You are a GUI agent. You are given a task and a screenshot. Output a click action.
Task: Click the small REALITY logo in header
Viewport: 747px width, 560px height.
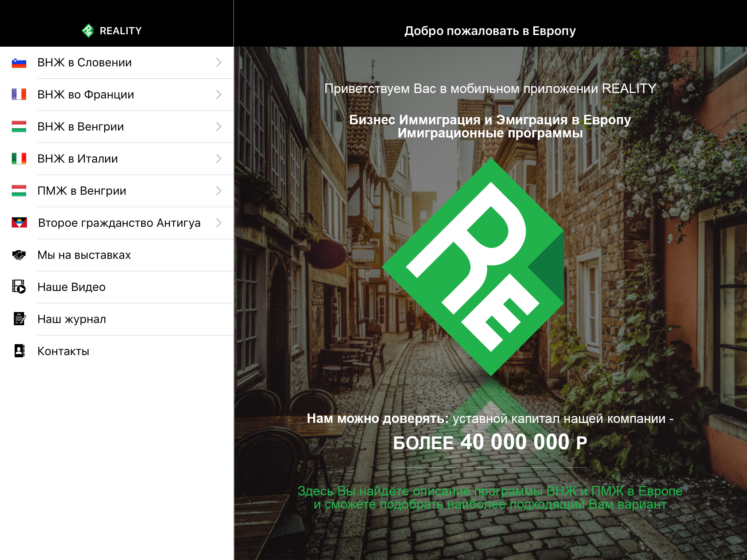pyautogui.click(x=88, y=31)
